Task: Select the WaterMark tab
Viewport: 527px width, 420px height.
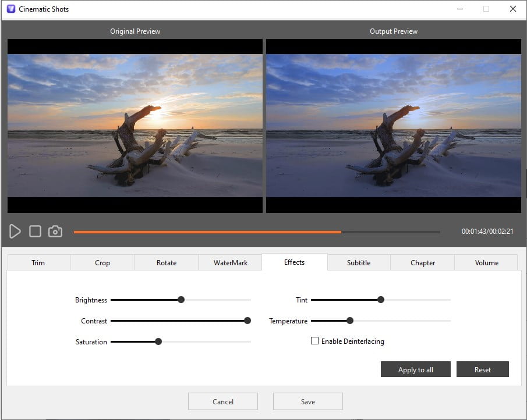Action: pos(230,262)
